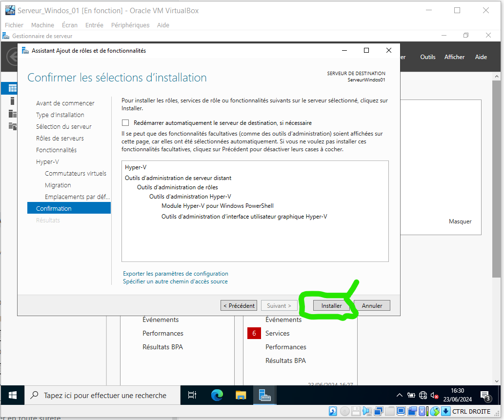Show hidden system tray icons
Screen dimensions: 504x420
coord(400,396)
